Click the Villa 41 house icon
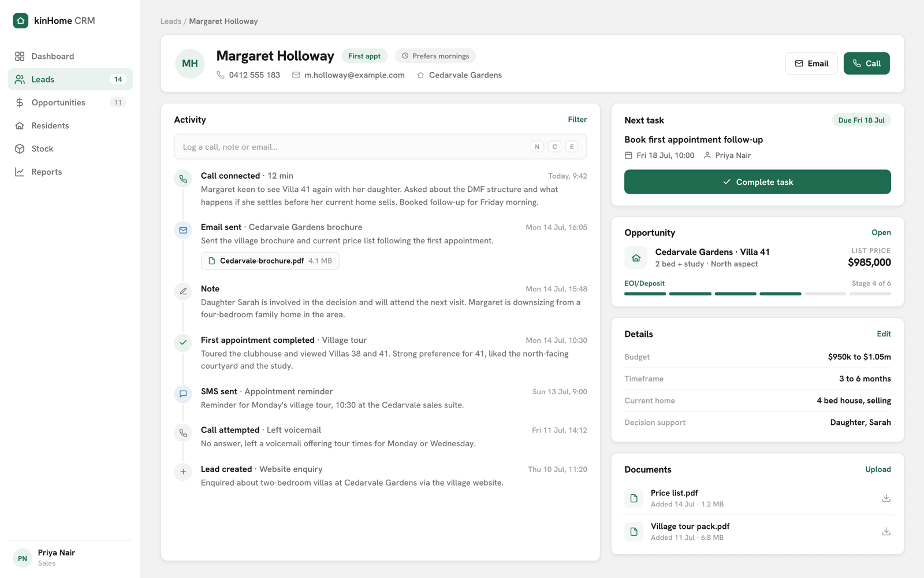 [x=636, y=258]
